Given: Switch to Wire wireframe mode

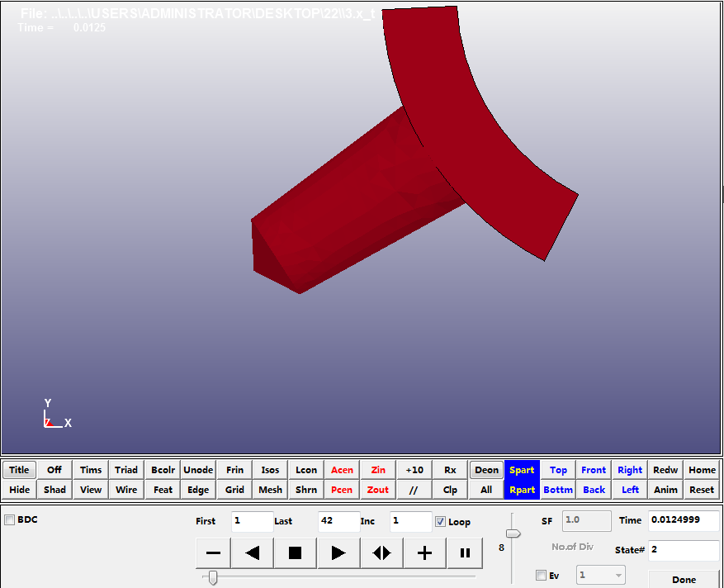Looking at the screenshot, I should [x=126, y=490].
